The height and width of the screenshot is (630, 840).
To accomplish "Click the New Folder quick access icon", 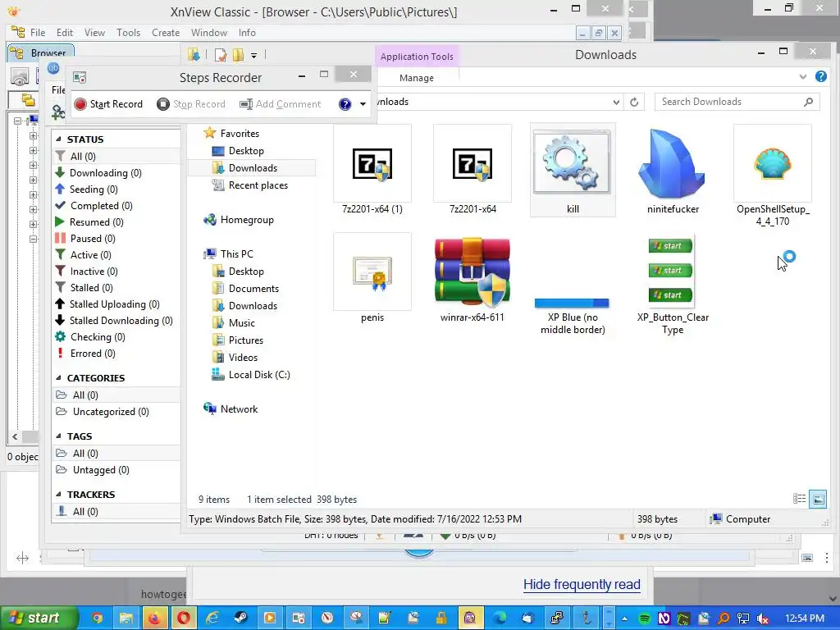I will [238, 55].
